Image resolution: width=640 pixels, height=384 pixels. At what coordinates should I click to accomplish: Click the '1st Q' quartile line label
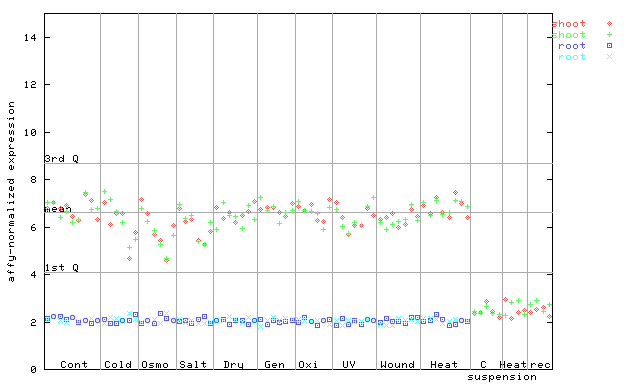pyautogui.click(x=62, y=267)
